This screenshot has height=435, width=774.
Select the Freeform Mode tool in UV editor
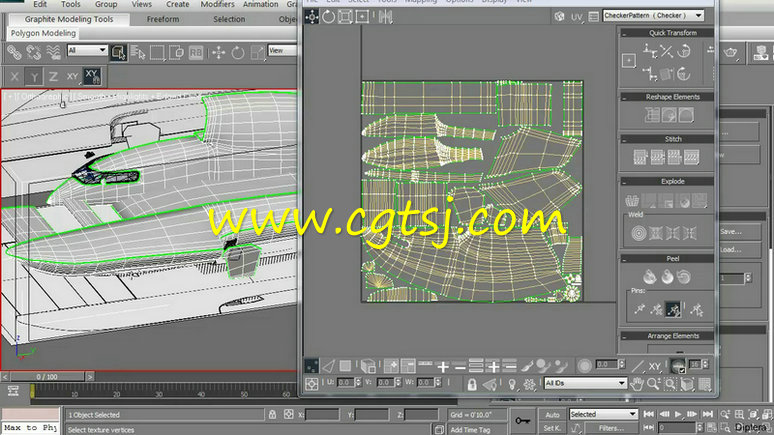click(x=362, y=17)
